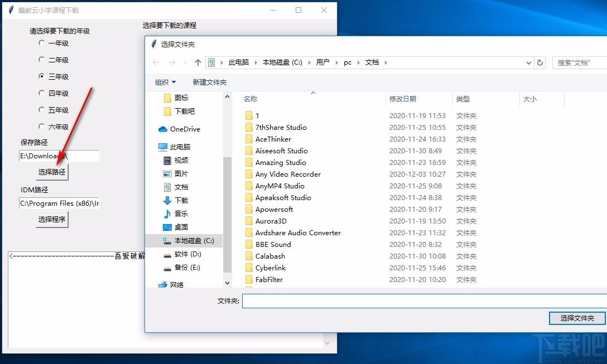This screenshot has height=364, width=607.
Task: Go forward with the forward arrow
Action: 172,62
